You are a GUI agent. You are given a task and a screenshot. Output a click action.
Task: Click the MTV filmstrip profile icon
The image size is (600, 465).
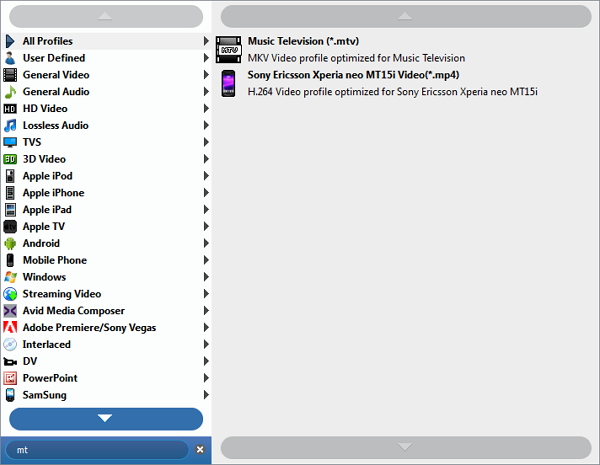pyautogui.click(x=228, y=49)
